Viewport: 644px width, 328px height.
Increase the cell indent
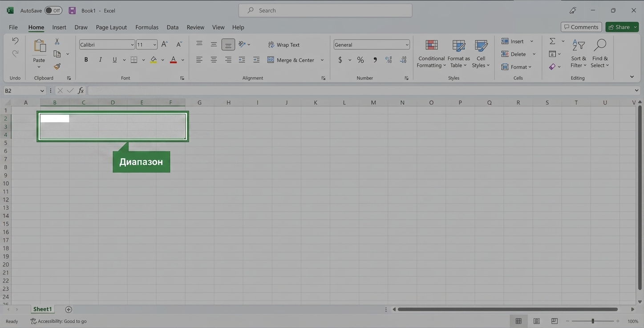pos(256,60)
